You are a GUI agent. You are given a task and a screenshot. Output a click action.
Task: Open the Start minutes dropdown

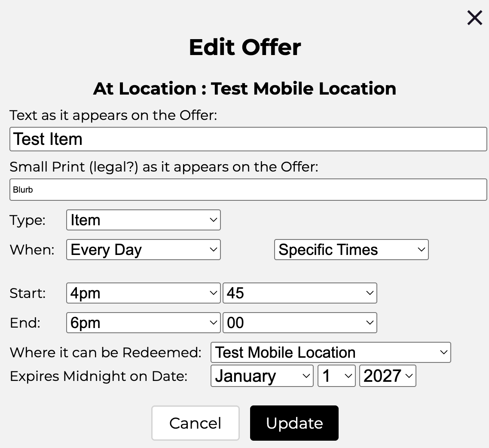300,293
